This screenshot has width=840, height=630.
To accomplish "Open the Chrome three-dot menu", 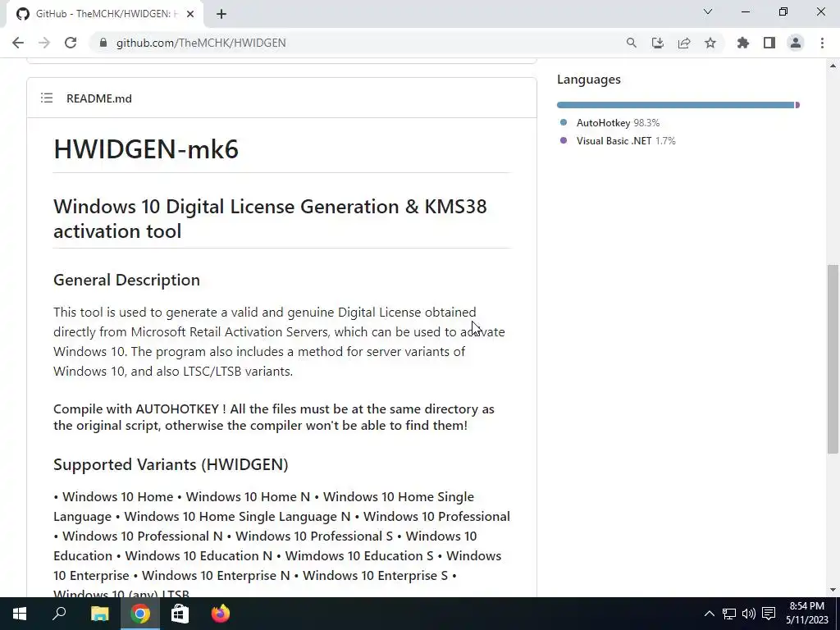I will coord(822,43).
